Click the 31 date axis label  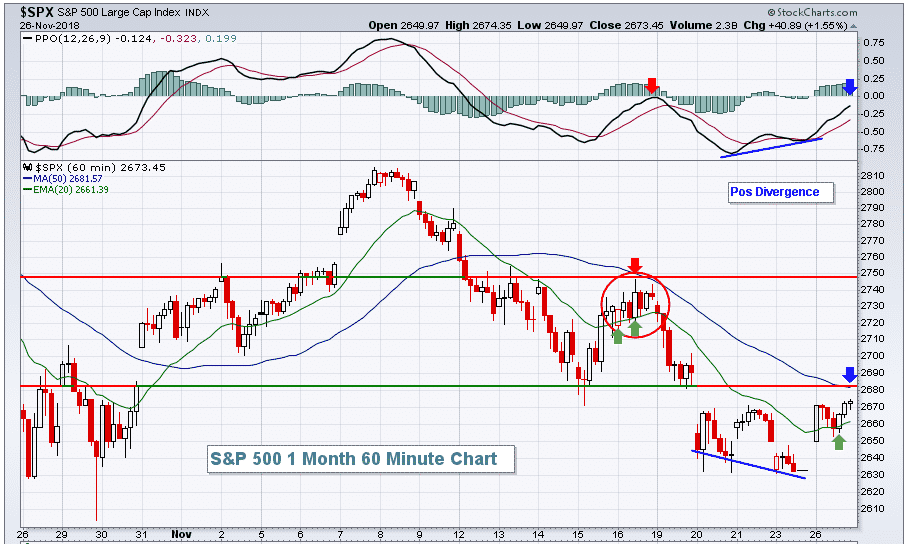click(141, 534)
